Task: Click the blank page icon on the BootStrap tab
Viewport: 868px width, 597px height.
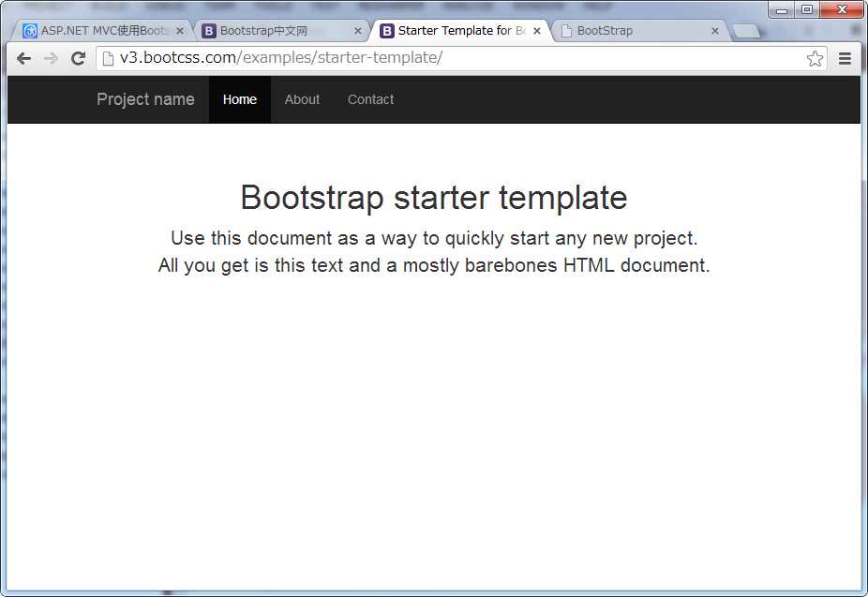Action: [x=566, y=31]
